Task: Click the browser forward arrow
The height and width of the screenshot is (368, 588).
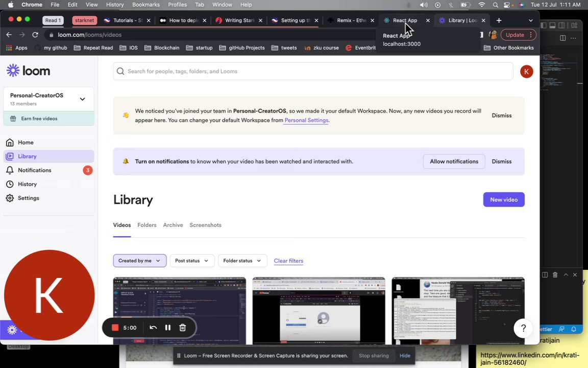Action: pyautogui.click(x=22, y=35)
